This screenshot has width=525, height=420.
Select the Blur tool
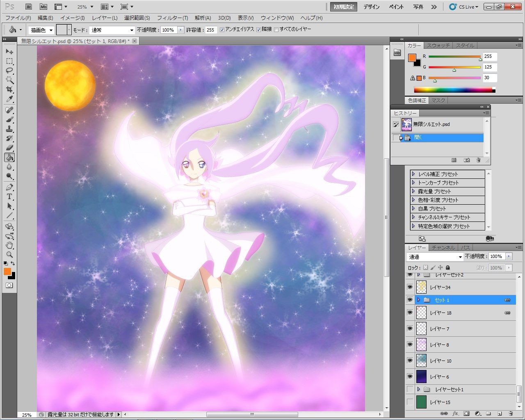click(x=9, y=167)
